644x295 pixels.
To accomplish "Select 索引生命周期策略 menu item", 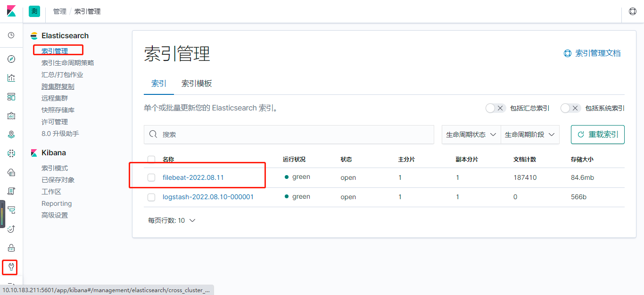I will [x=68, y=63].
